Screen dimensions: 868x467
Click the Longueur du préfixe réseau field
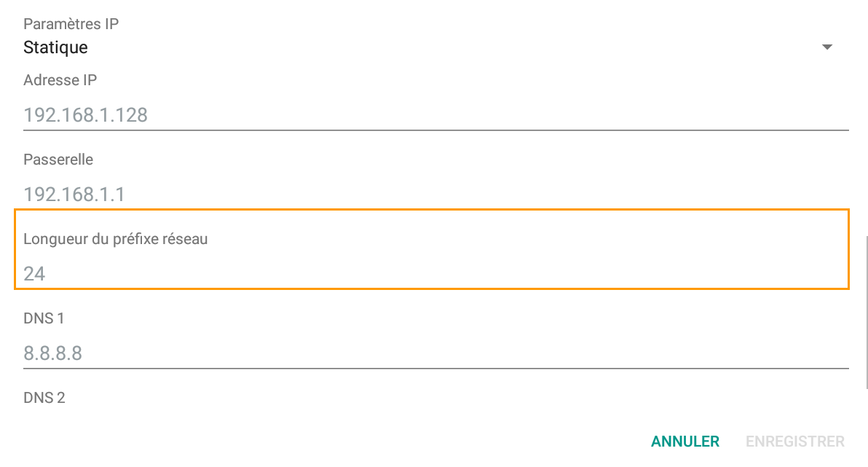point(291,273)
